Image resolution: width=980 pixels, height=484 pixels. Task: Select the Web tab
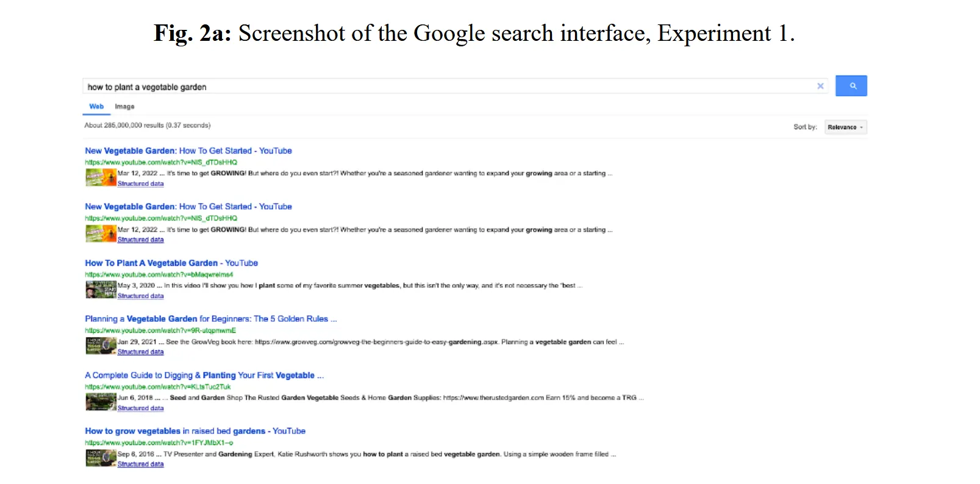coord(96,107)
